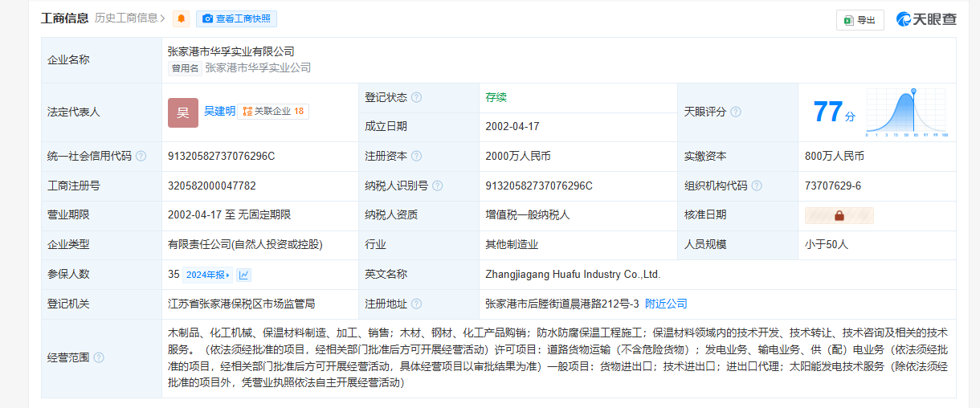Viewport: 980px width, 408px height.
Task: Click help icon beside 天眼评分
Action: click(x=735, y=112)
